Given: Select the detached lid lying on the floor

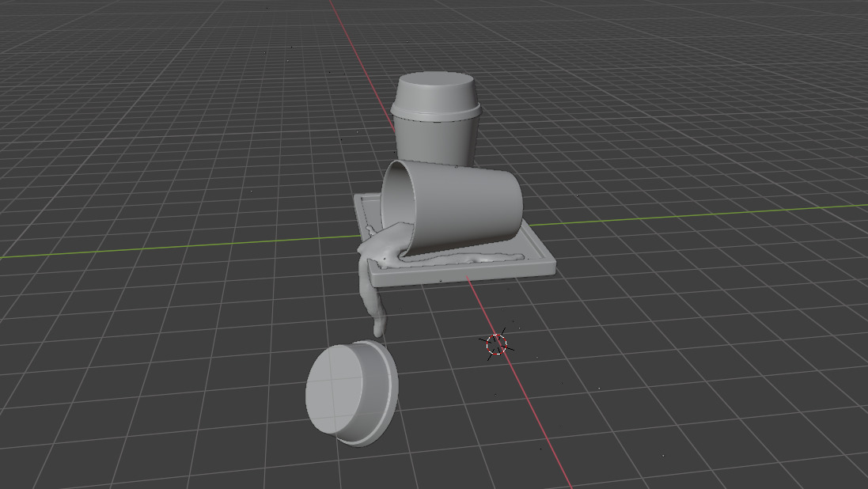Looking at the screenshot, I should [x=351, y=393].
